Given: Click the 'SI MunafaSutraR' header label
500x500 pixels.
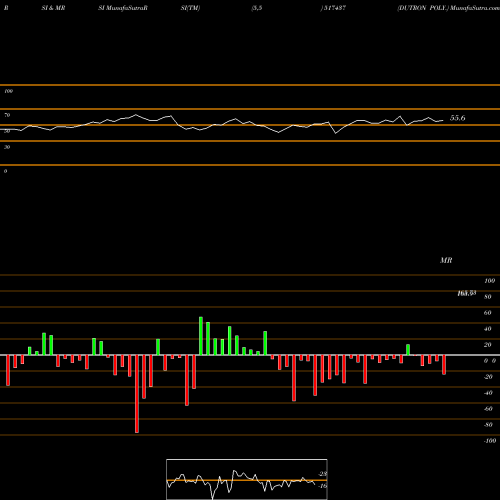Looking at the screenshot, I should [x=123, y=8].
